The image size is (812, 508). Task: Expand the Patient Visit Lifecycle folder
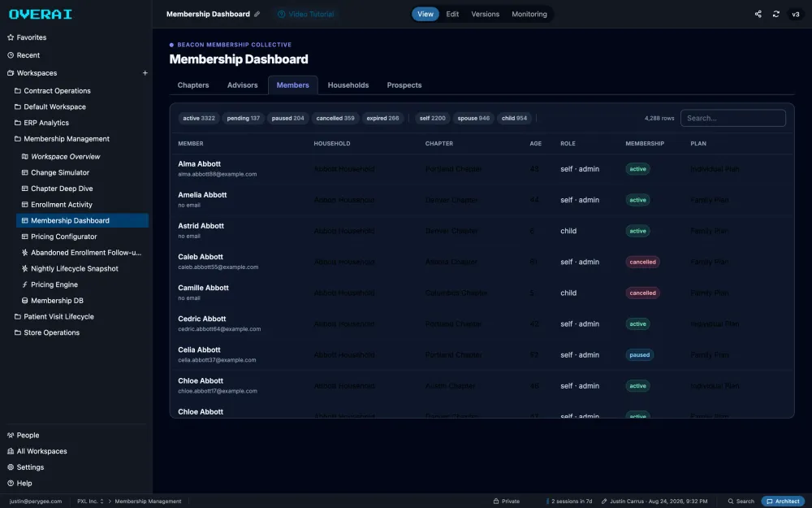pos(54,317)
